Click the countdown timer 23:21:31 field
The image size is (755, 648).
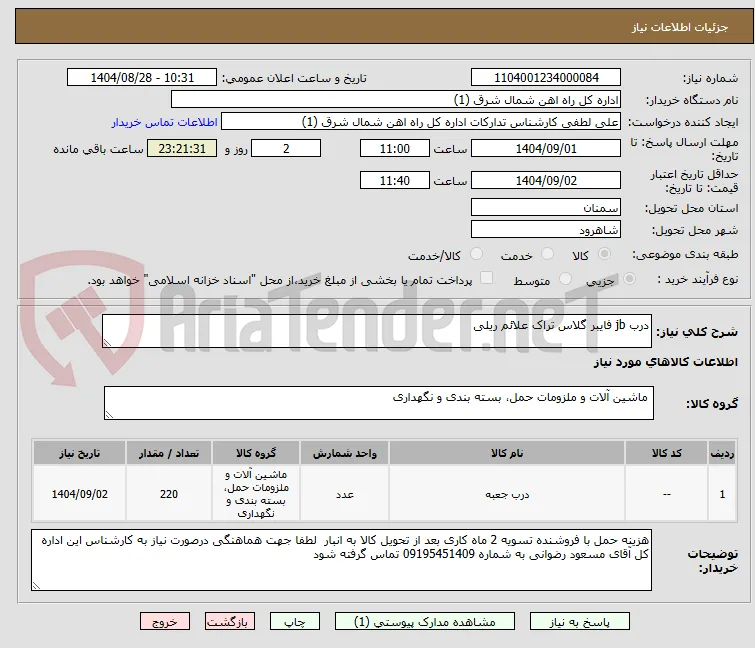pos(182,148)
